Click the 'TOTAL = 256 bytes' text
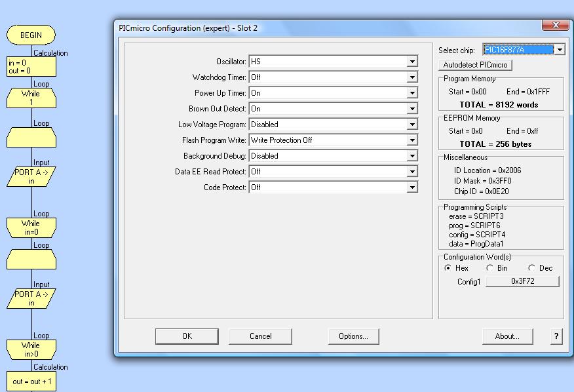This screenshot has height=392, width=574. [495, 144]
